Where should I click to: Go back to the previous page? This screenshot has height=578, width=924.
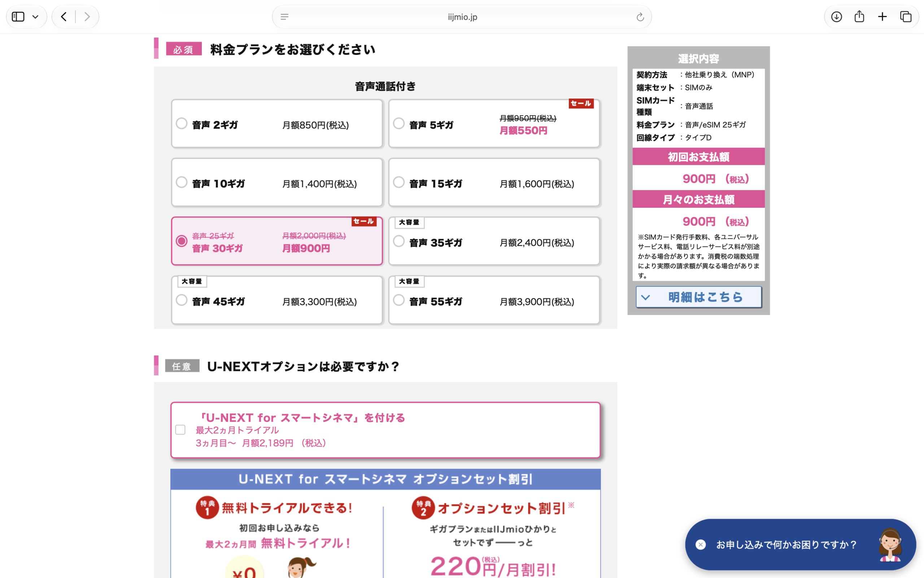click(x=64, y=17)
